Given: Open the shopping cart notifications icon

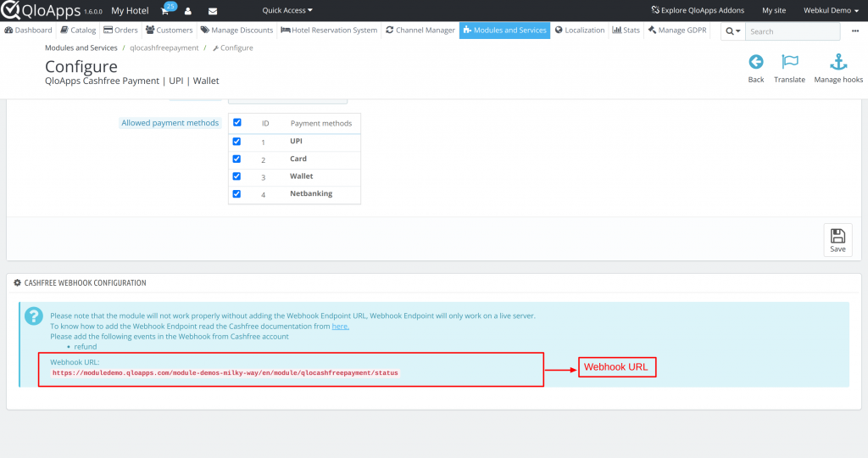Looking at the screenshot, I should point(165,10).
